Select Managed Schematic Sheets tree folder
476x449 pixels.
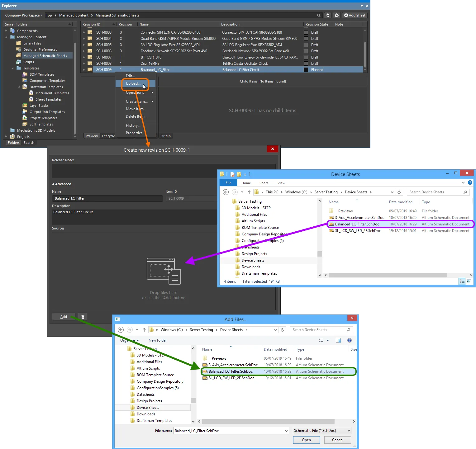(45, 56)
